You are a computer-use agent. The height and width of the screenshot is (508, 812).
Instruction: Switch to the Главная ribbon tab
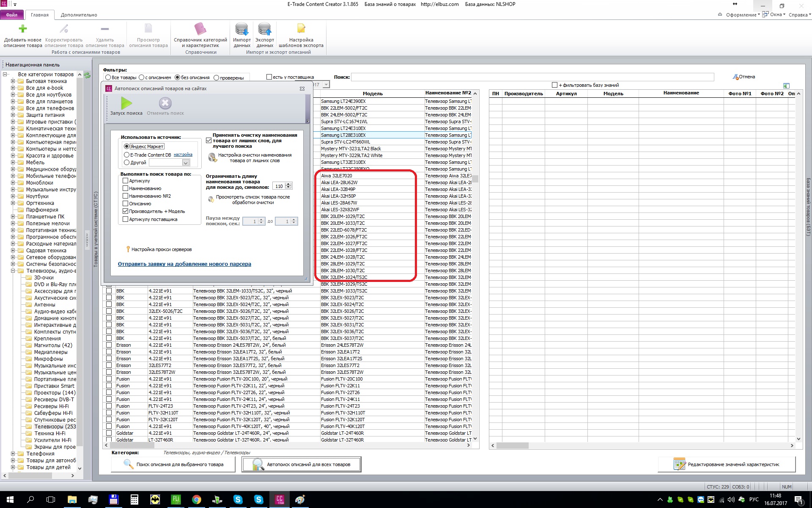click(39, 15)
